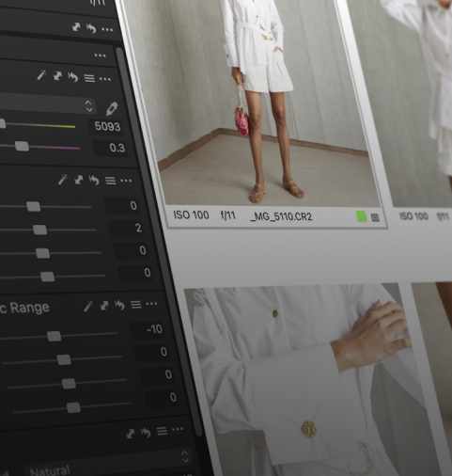
Task: Open the presets list icon in the white balance panel header
Action: [89, 78]
